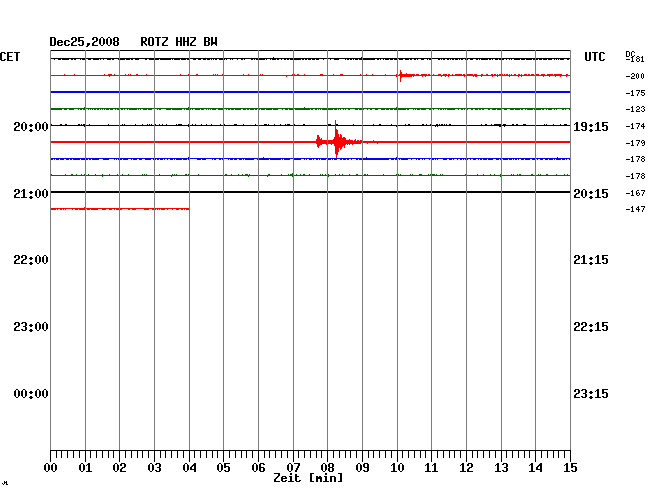Select minute tick label 15
This screenshot has height=494, width=650.
tap(570, 468)
